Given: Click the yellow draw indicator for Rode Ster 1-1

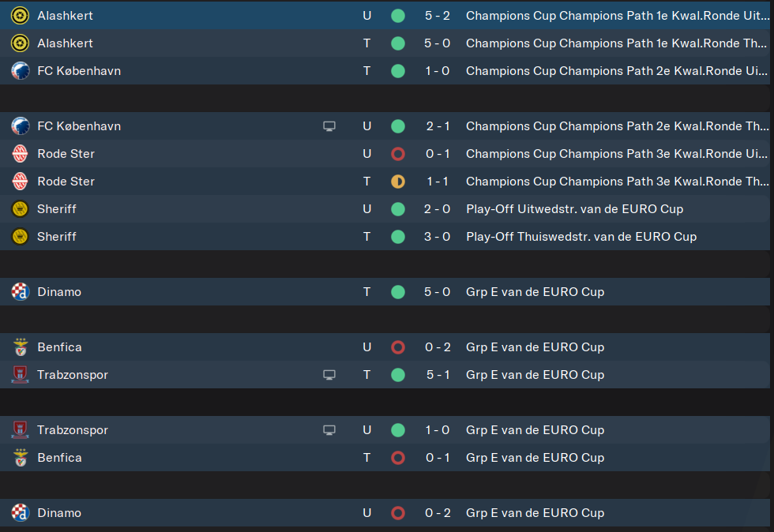Looking at the screenshot, I should click(x=398, y=182).
